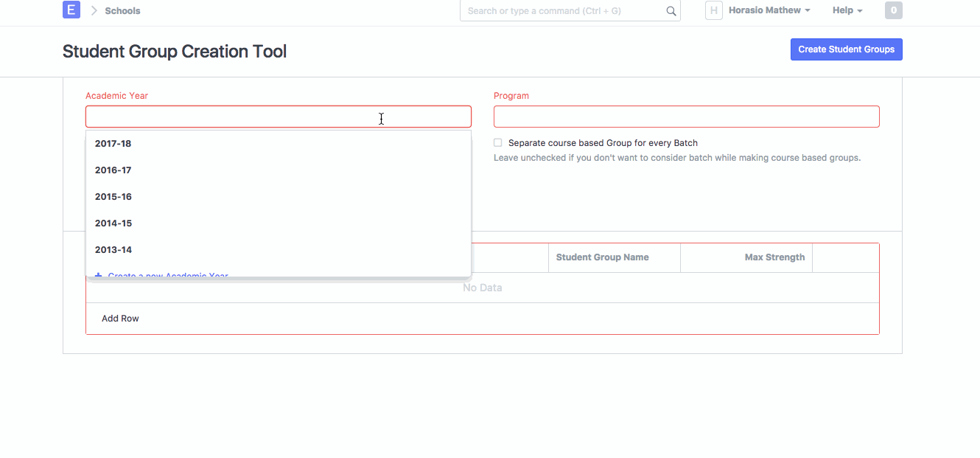Expand the Help dropdown menu
Viewport: 980px width, 458px height.
point(847,10)
